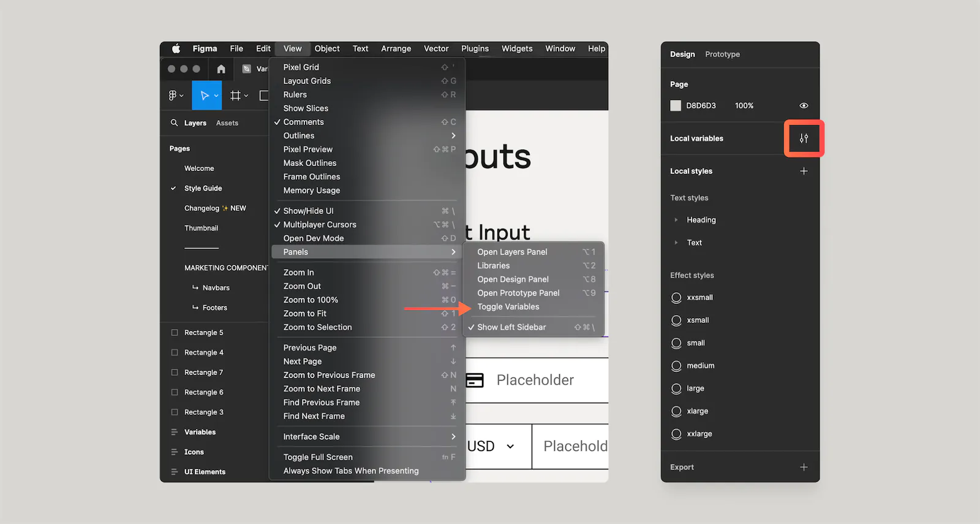
Task: Expand the Text text styles group
Action: [676, 242]
